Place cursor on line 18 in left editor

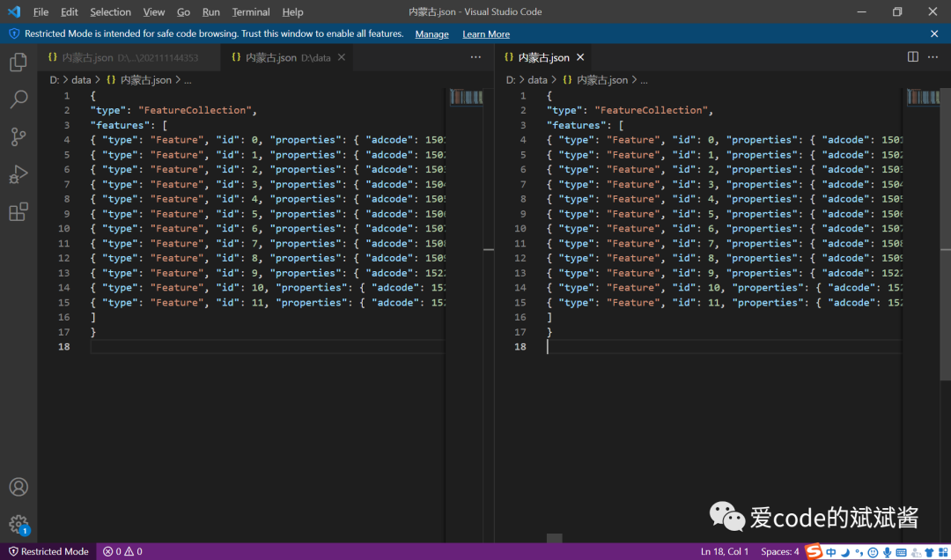[267, 346]
